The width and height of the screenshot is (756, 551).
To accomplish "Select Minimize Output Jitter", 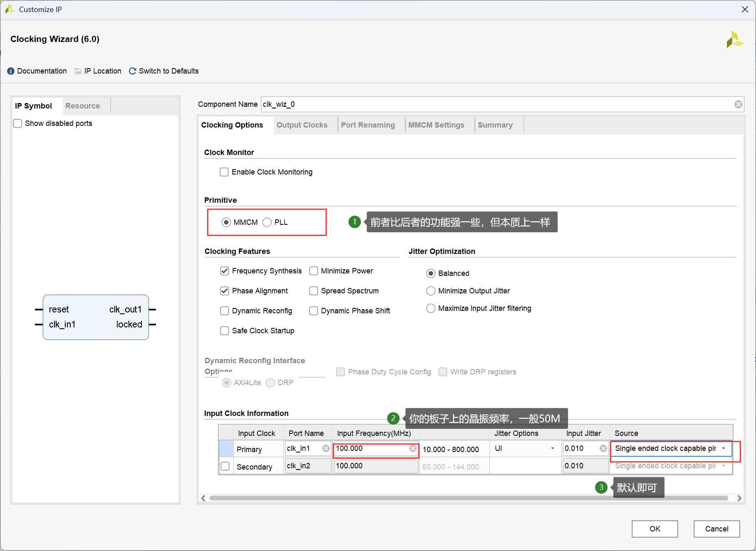I will pyautogui.click(x=431, y=291).
